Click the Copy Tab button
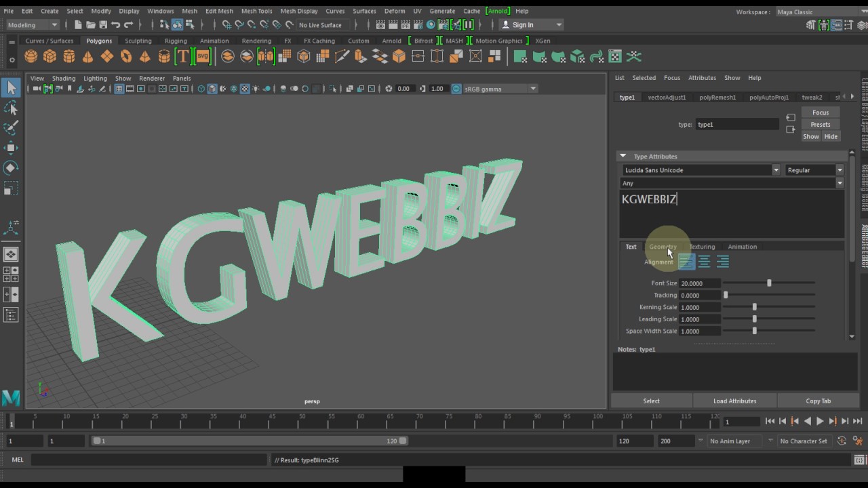This screenshot has width=868, height=488. [818, 401]
